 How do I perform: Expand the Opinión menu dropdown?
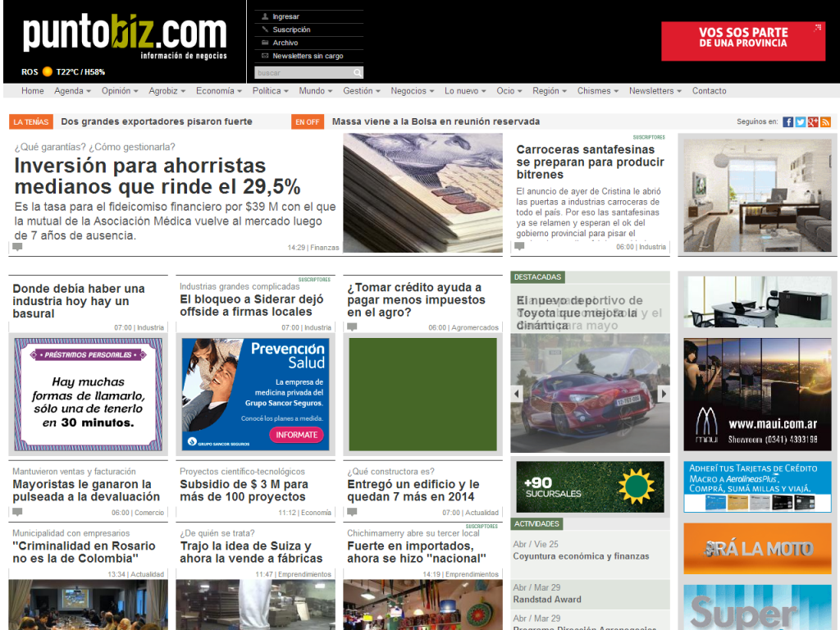(x=120, y=91)
